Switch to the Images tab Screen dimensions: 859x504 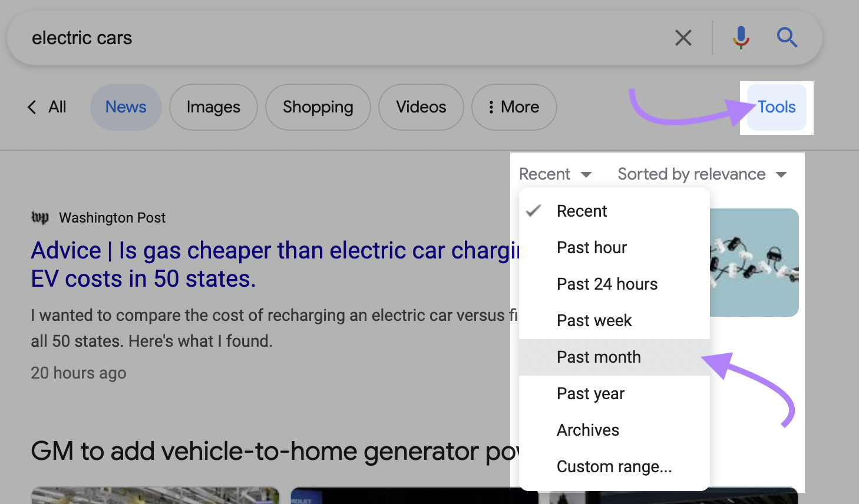(x=213, y=107)
